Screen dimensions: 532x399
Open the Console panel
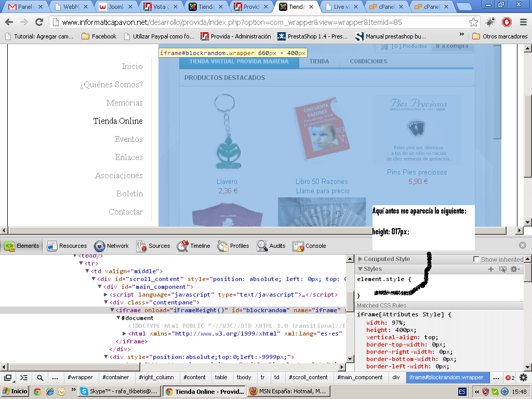(309, 246)
